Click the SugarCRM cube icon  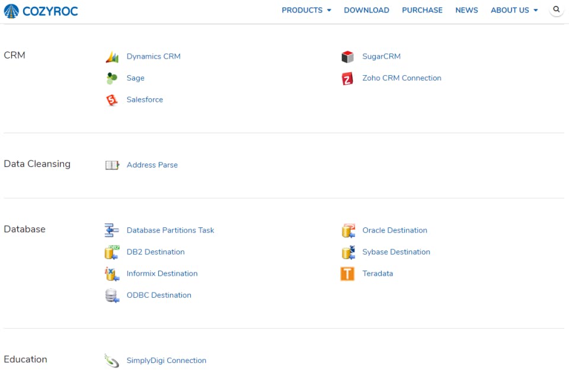coord(347,57)
